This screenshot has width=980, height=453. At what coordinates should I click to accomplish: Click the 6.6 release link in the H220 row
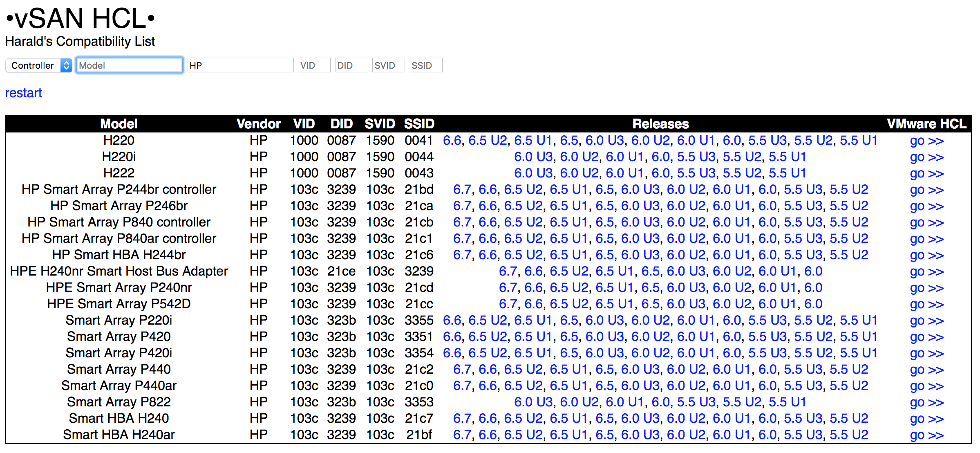point(452,141)
